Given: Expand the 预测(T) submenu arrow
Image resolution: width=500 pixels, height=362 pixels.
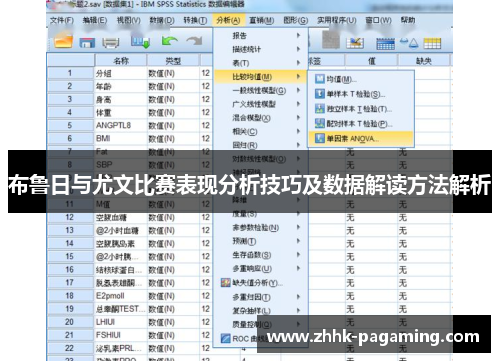Looking at the screenshot, I should [298, 241].
